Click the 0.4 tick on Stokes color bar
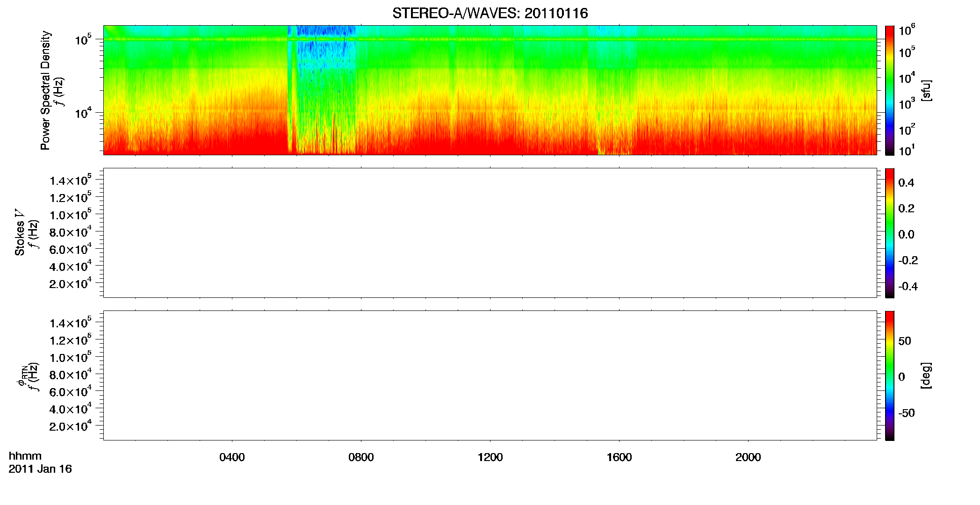 (906, 183)
